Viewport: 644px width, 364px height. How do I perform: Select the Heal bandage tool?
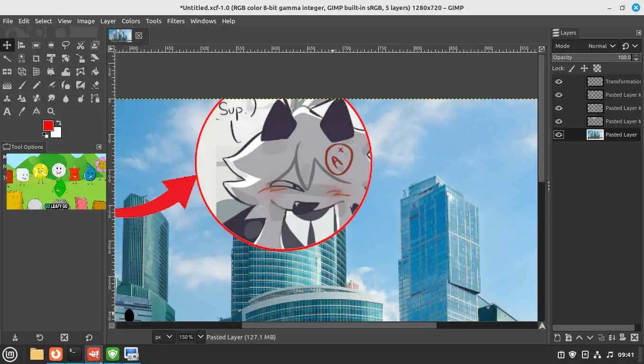pyautogui.click(x=36, y=98)
